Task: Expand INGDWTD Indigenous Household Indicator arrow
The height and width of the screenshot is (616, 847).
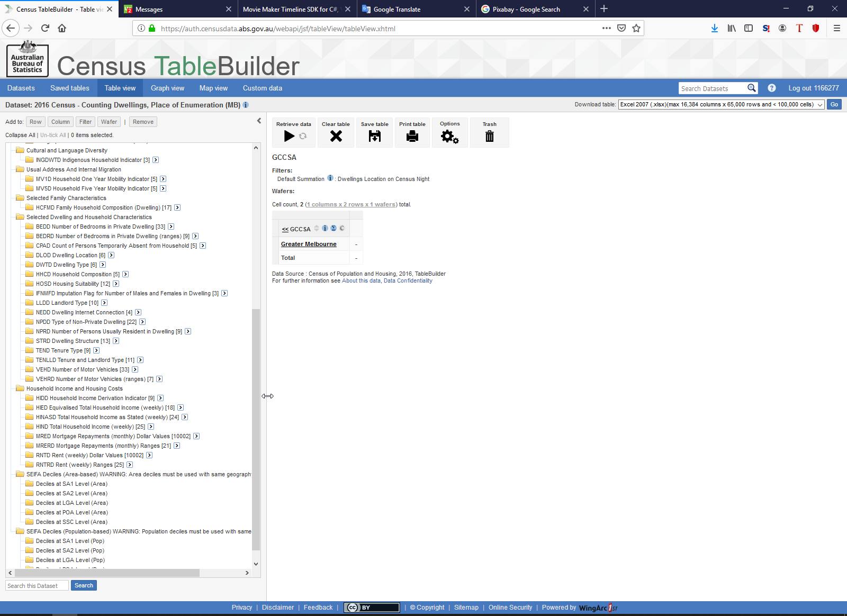Action: (x=156, y=160)
